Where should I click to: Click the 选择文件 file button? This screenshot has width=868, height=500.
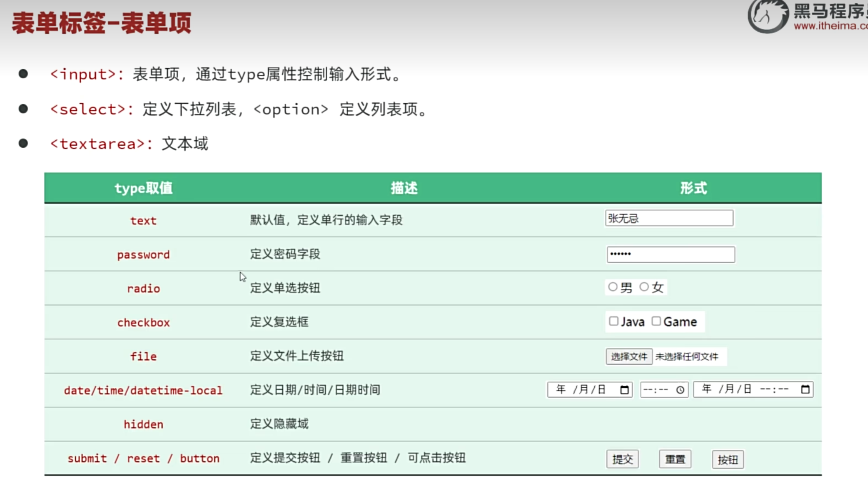pos(629,356)
